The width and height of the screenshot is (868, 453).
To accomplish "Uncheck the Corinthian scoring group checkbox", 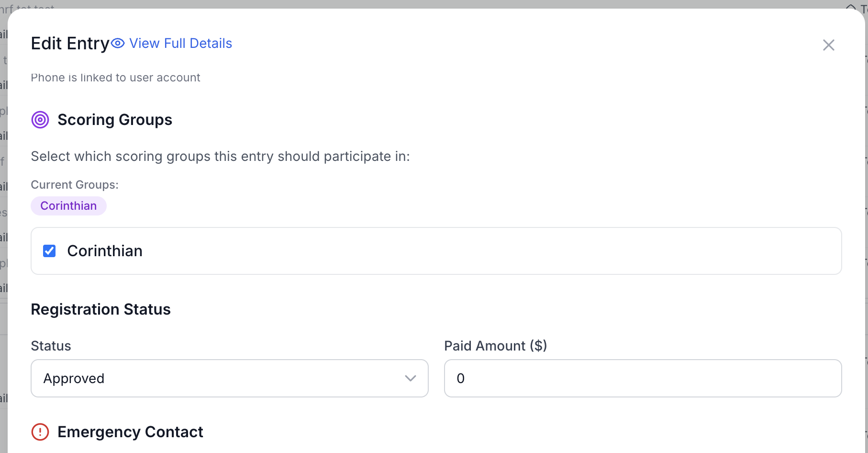I will coord(49,250).
